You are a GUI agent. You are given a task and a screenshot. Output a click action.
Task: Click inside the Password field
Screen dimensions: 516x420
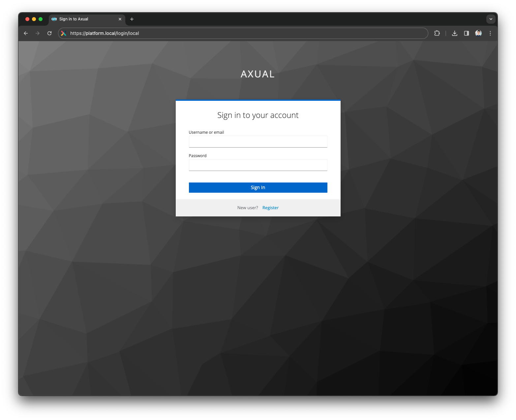point(258,165)
